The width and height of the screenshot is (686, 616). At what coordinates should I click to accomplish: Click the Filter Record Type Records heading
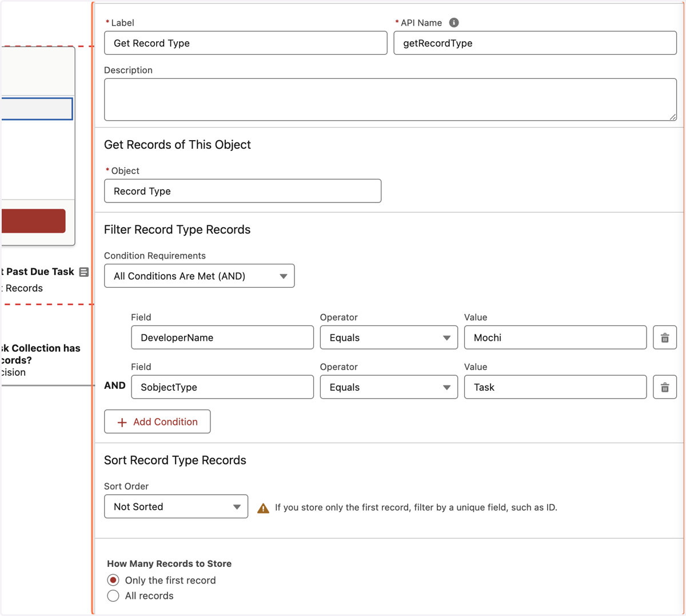[x=177, y=229]
